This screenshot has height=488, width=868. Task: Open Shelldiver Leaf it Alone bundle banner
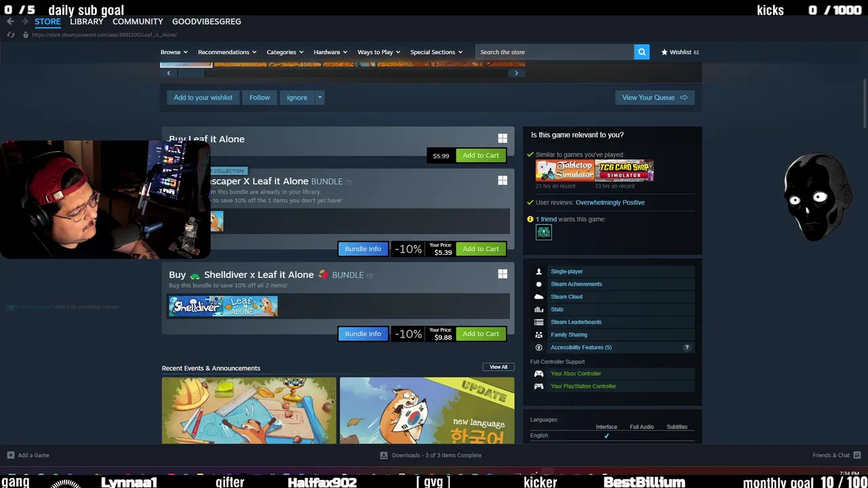tap(223, 306)
